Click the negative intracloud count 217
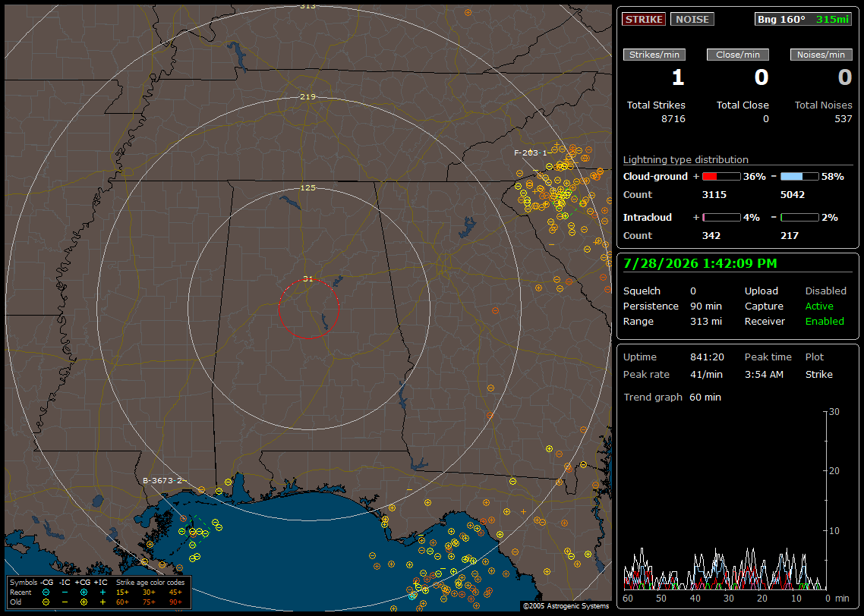 pyautogui.click(x=790, y=236)
